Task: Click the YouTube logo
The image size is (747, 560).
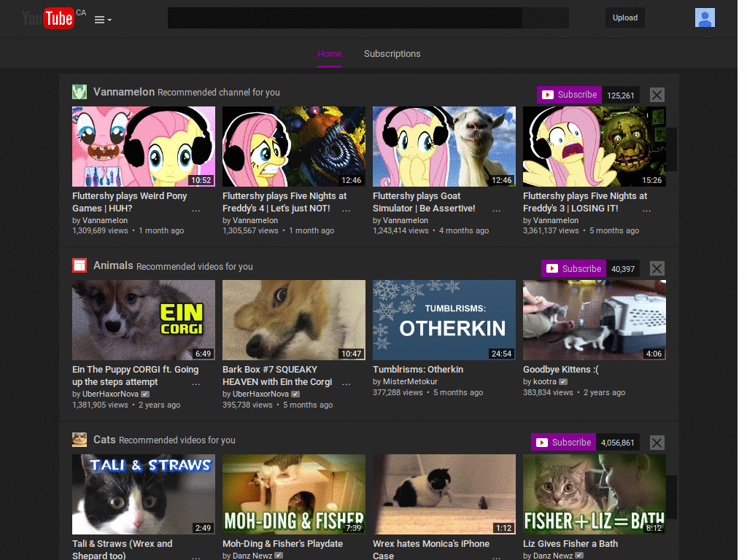Action: (48, 18)
